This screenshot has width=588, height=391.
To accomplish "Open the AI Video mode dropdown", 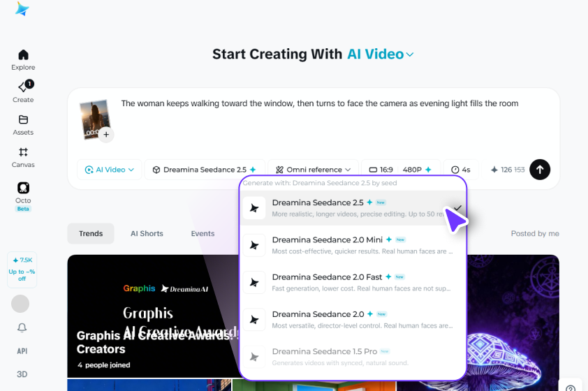I will (x=109, y=170).
